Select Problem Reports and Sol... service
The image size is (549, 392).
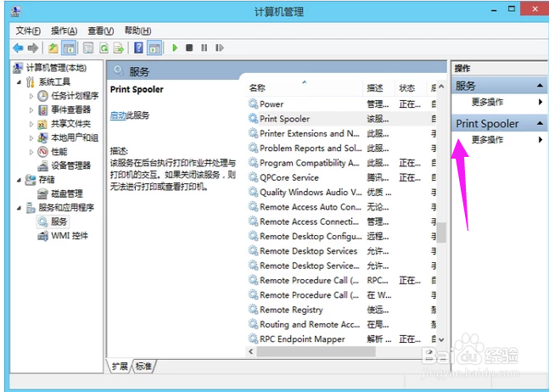point(341,148)
